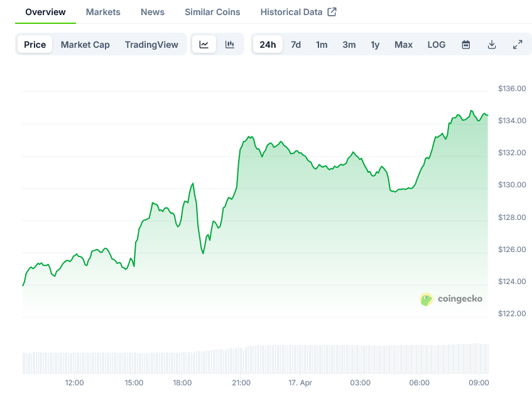Image resolution: width=532 pixels, height=396 pixels.
Task: Open the News tab
Action: coord(153,11)
